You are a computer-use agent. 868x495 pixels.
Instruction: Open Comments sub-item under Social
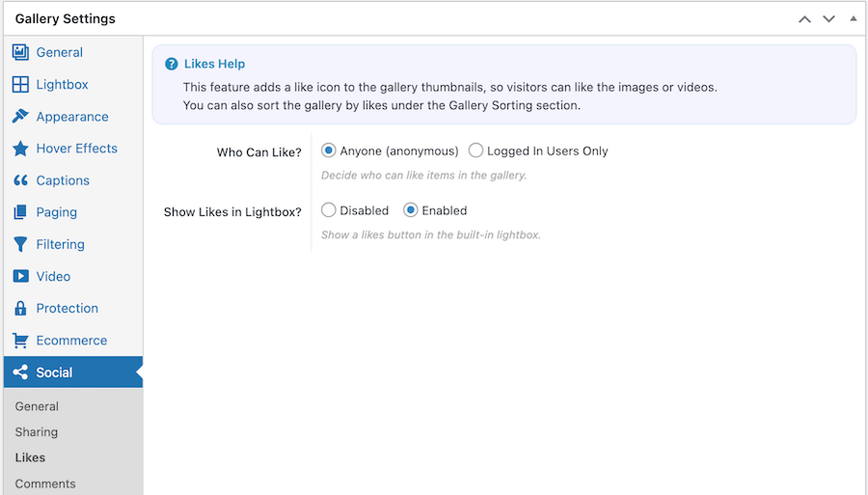point(45,484)
